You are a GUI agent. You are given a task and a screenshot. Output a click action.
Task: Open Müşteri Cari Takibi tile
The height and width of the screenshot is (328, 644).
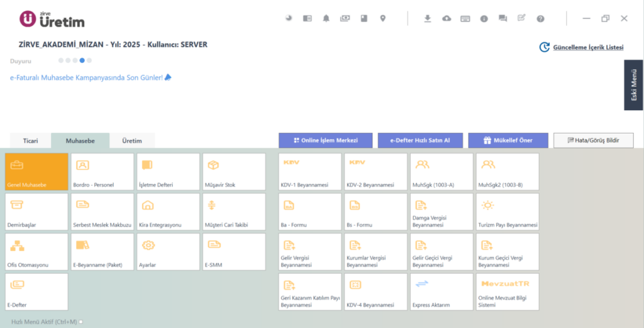point(234,212)
